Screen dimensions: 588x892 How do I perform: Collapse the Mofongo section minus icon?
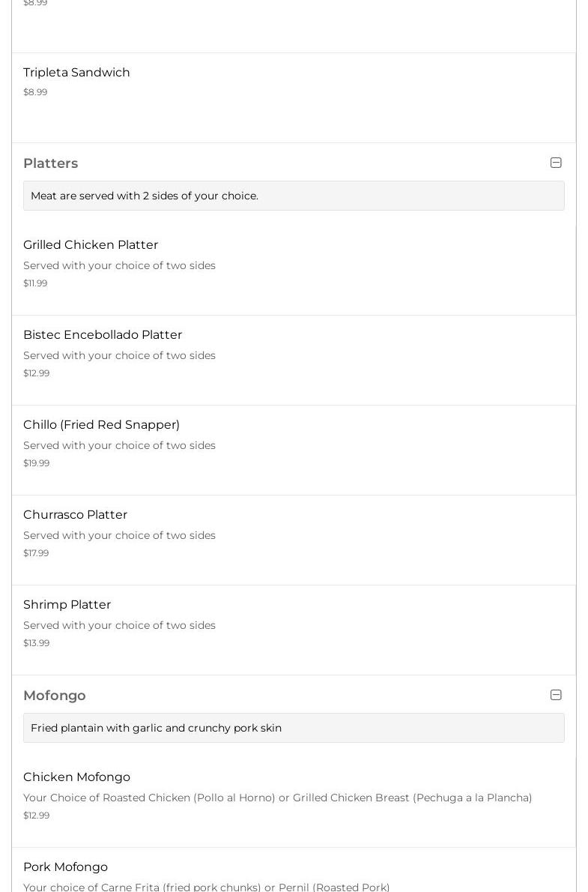556,695
